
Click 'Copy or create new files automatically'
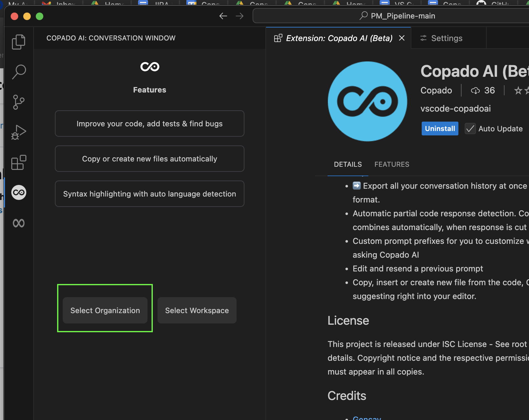coord(150,159)
